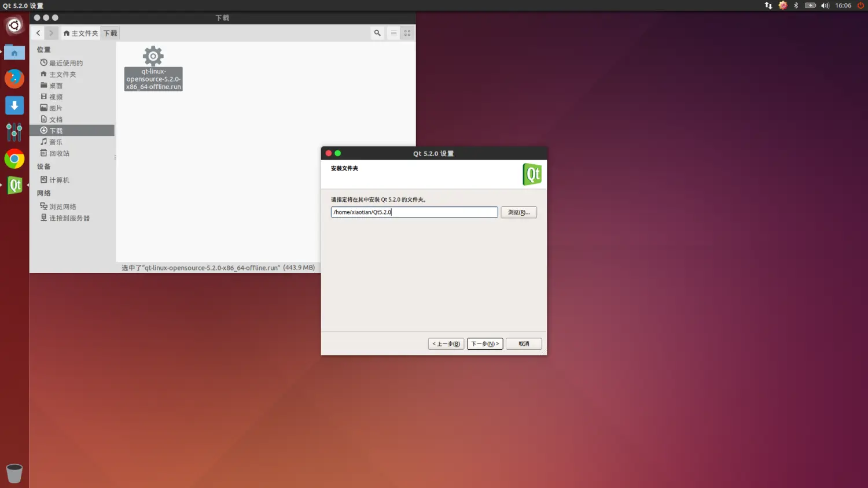
Task: Click the install path input field
Action: [414, 212]
